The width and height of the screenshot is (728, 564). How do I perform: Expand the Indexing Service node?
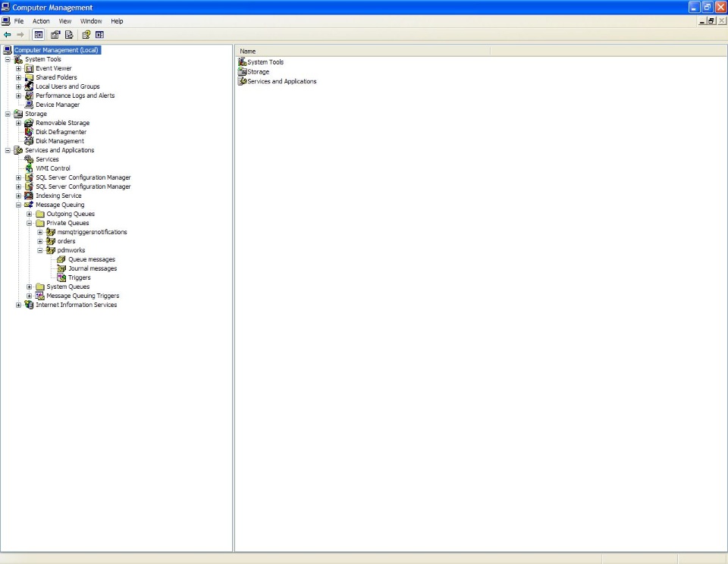(18, 196)
